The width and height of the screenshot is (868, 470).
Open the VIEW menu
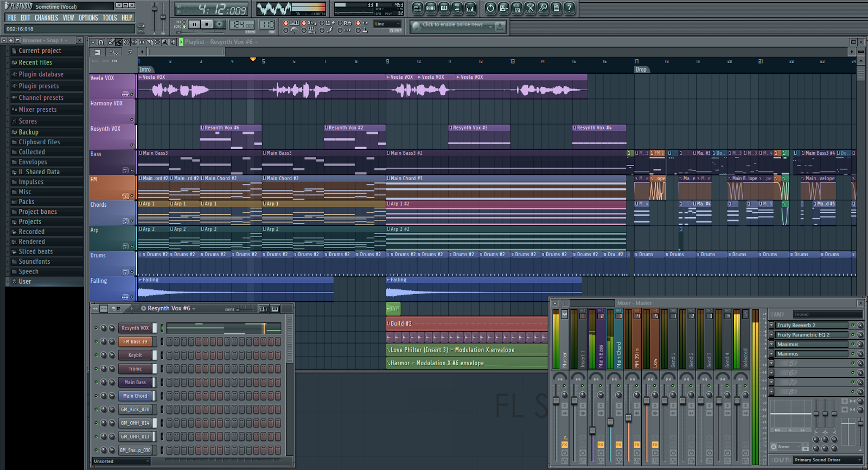[68, 18]
